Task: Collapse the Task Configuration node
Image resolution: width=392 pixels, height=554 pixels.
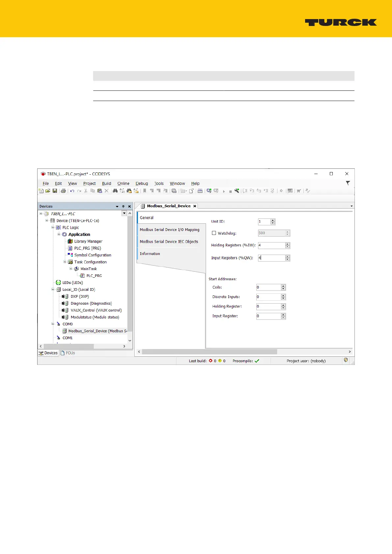Action: 65,262
